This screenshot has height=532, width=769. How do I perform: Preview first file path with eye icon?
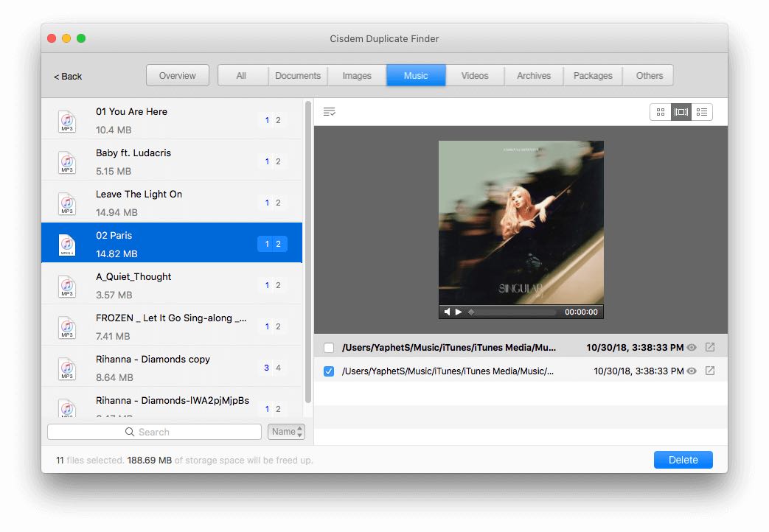point(692,347)
